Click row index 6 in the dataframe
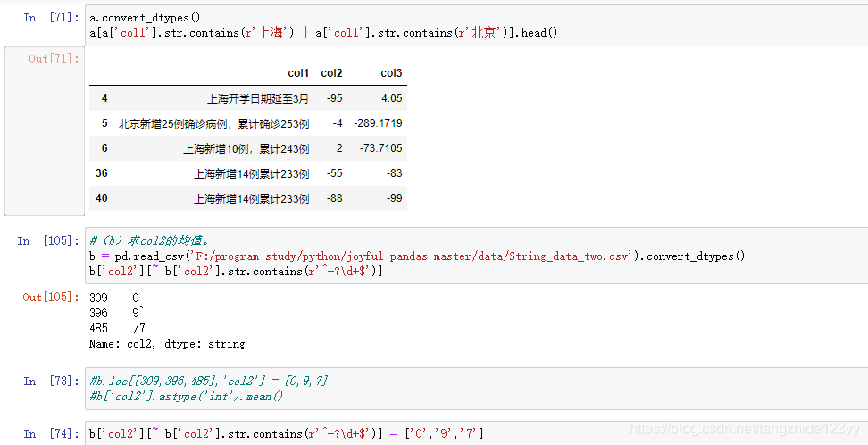Image resolution: width=868 pixels, height=445 pixels. 104,148
